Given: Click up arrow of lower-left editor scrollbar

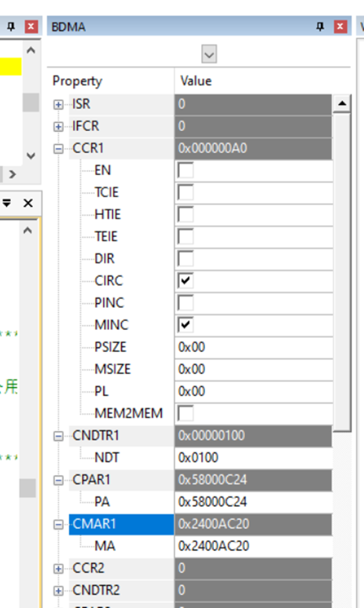Looking at the screenshot, I should pos(28,231).
